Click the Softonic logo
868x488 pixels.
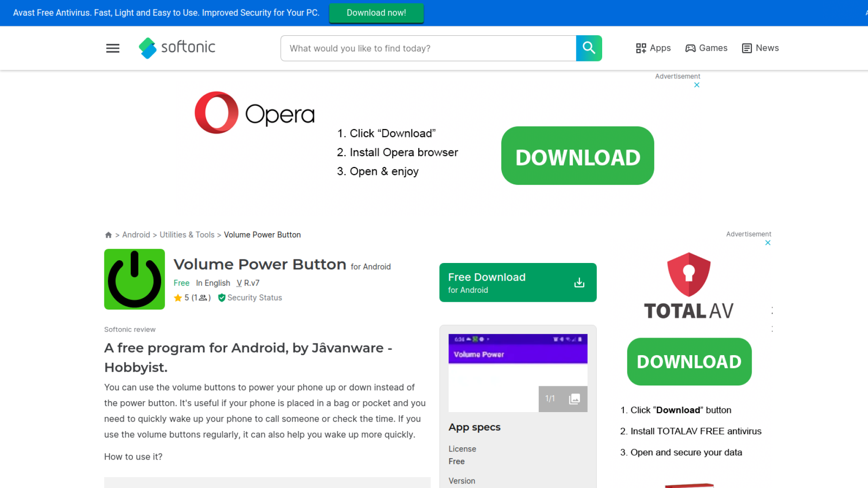[177, 48]
